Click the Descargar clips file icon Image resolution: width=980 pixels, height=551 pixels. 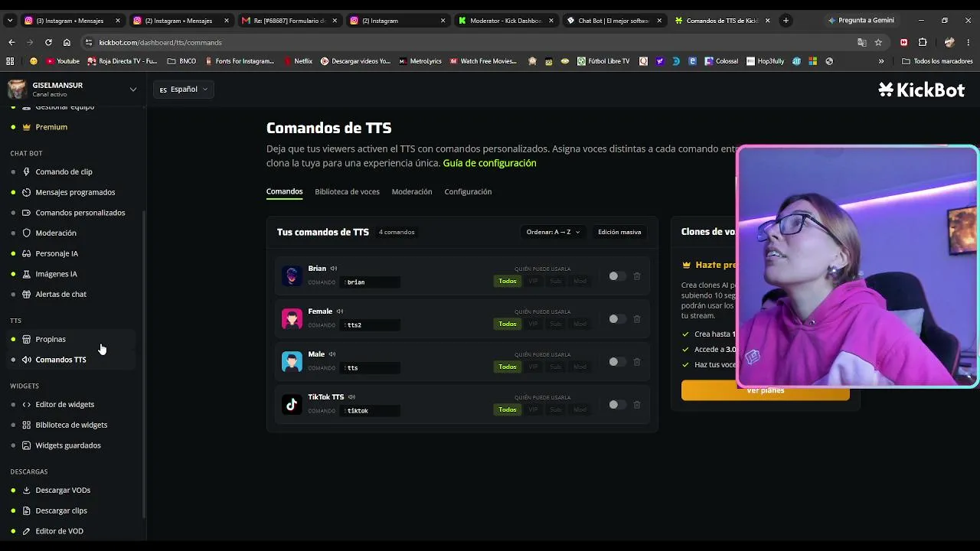tap(27, 510)
